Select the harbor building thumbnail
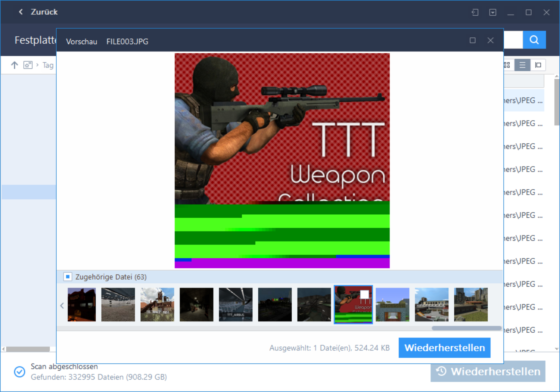 [432, 305]
